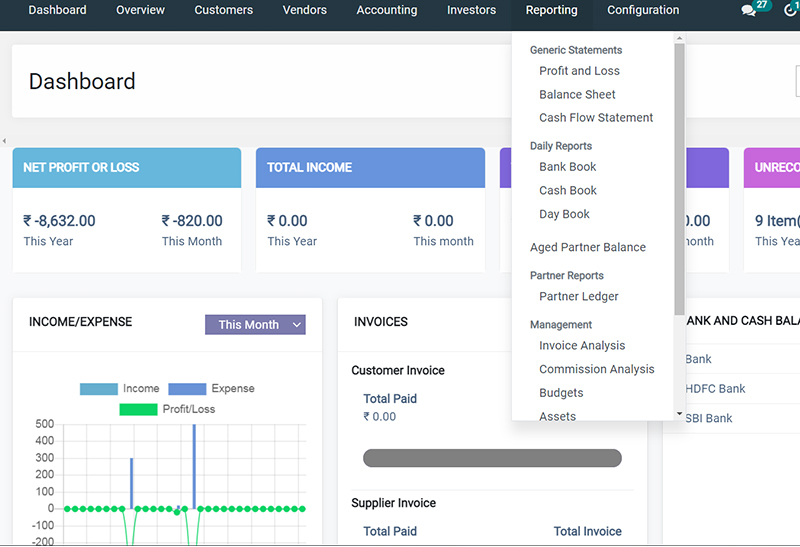Choose Cash Book under Daily Reports
This screenshot has width=800, height=547.
click(x=568, y=190)
